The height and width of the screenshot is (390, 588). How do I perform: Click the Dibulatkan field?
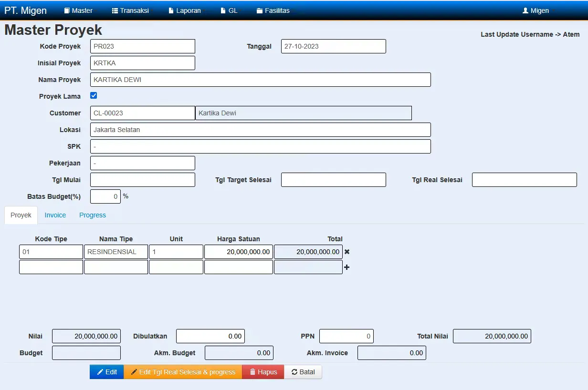210,336
